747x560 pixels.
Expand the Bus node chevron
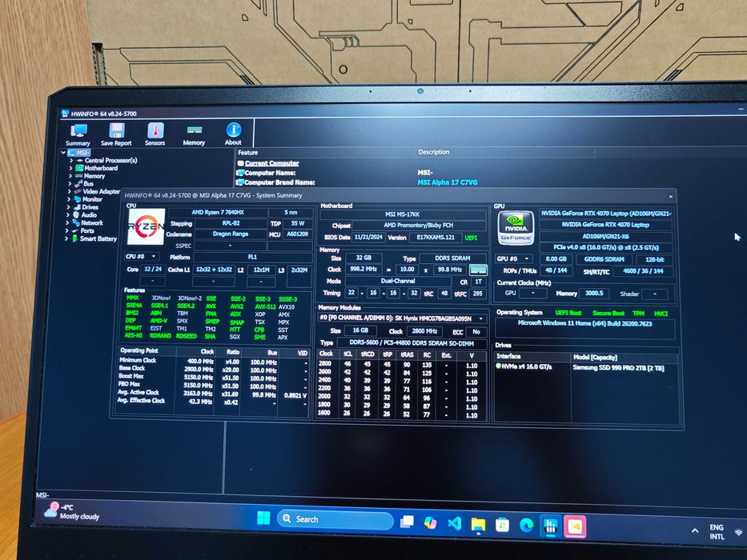tap(70, 183)
